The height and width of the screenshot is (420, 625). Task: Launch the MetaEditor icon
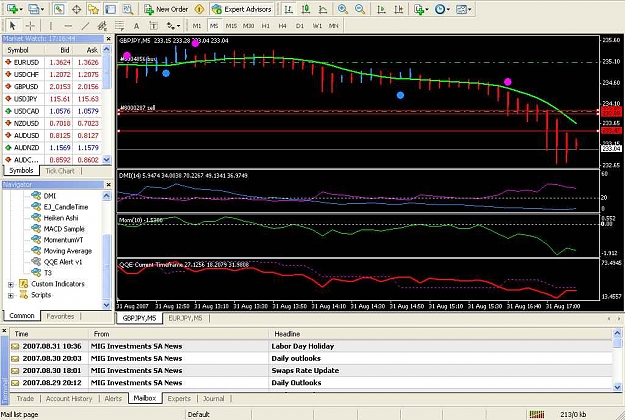[199, 9]
